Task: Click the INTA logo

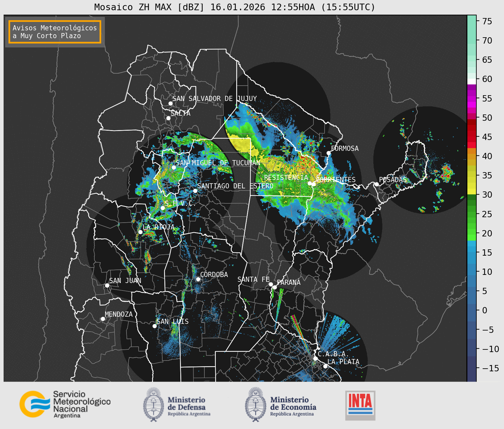Action: pos(360,405)
